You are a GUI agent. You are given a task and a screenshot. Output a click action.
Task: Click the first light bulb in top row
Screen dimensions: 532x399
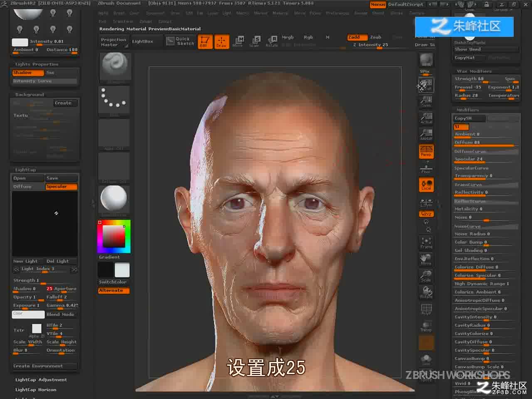click(x=53, y=13)
